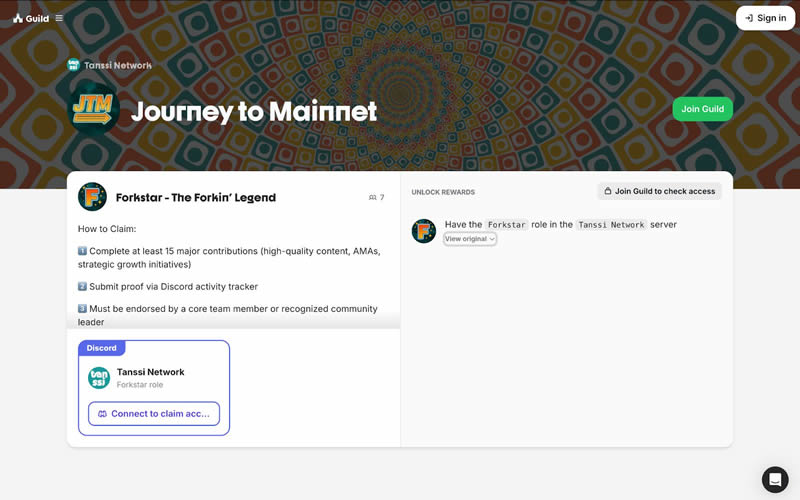Viewport: 800px width, 500px height.
Task: Click the green Join Guild button
Action: click(703, 109)
